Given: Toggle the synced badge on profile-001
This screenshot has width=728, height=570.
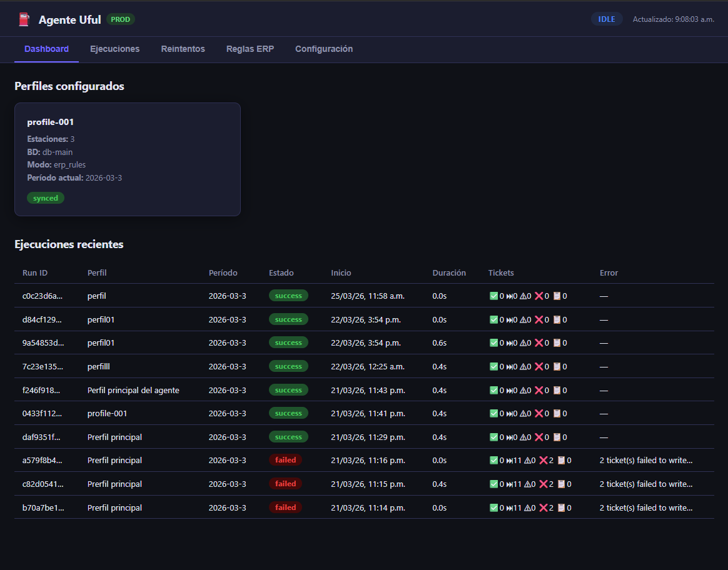Looking at the screenshot, I should (x=45, y=197).
